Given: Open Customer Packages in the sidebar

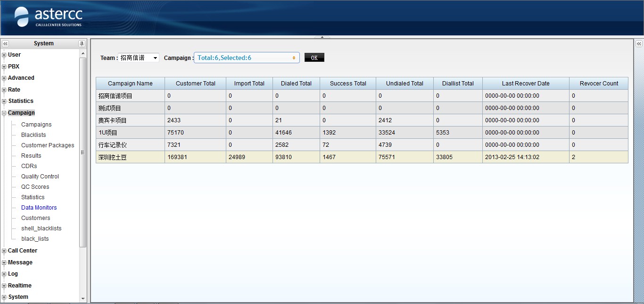Looking at the screenshot, I should (x=48, y=145).
